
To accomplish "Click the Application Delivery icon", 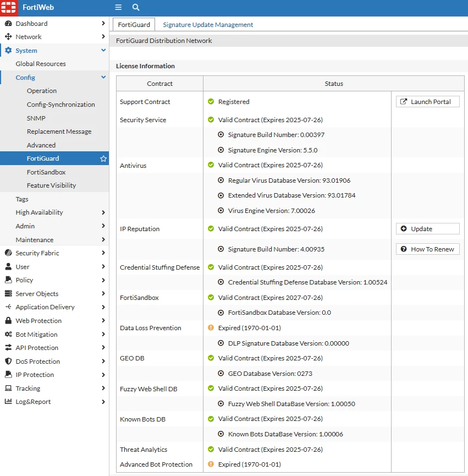I will pyautogui.click(x=8, y=307).
